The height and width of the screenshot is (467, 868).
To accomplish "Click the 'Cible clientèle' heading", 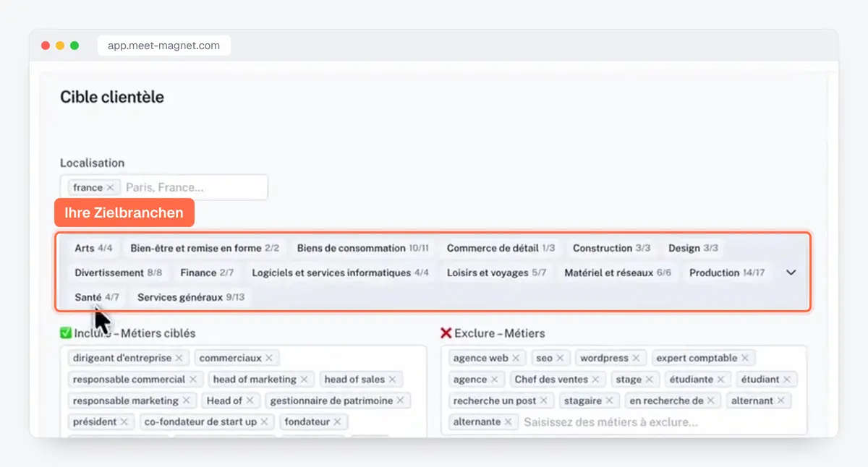I will point(112,97).
